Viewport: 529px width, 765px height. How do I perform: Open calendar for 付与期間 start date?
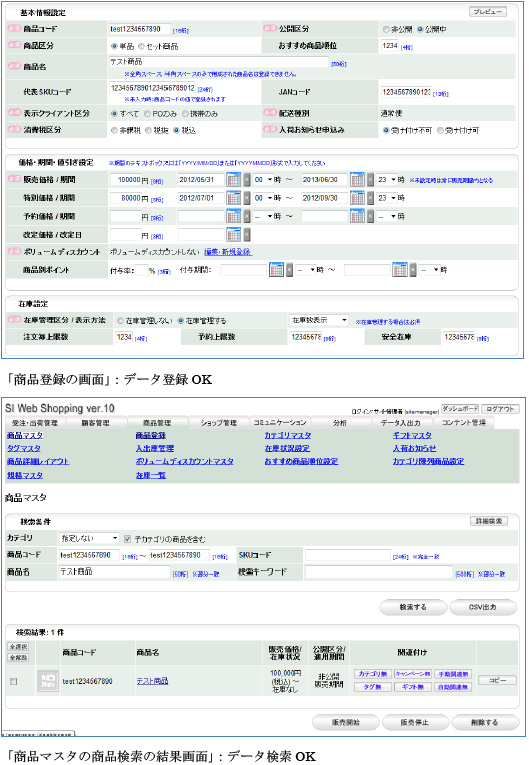[x=276, y=269]
